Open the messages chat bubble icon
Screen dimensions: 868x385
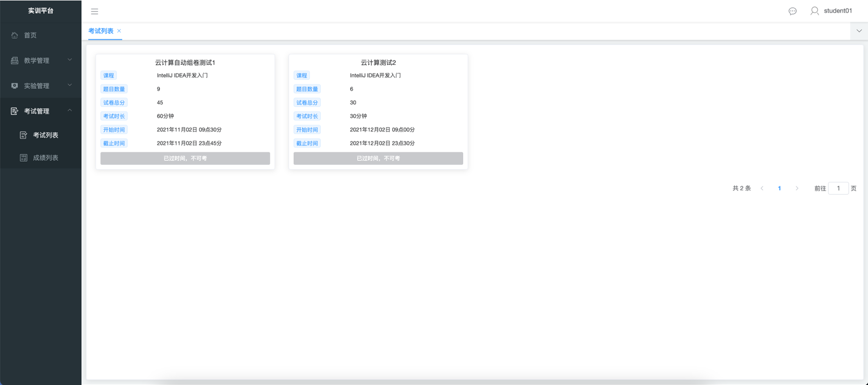[792, 11]
